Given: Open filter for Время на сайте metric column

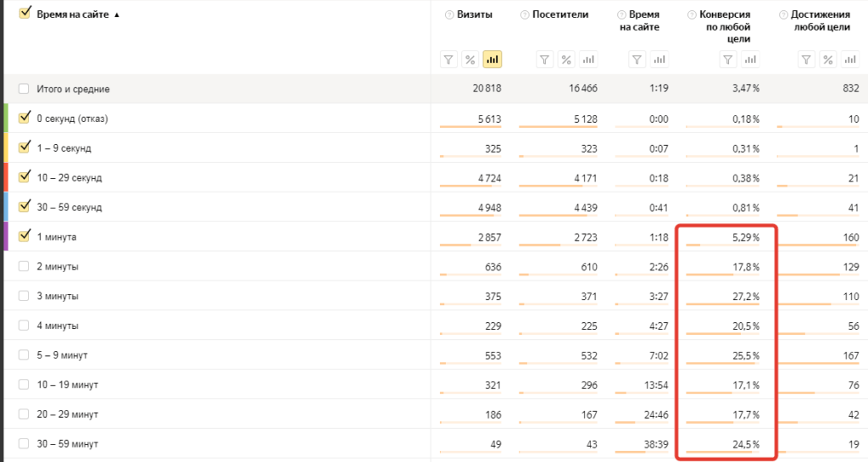Looking at the screenshot, I should (637, 59).
